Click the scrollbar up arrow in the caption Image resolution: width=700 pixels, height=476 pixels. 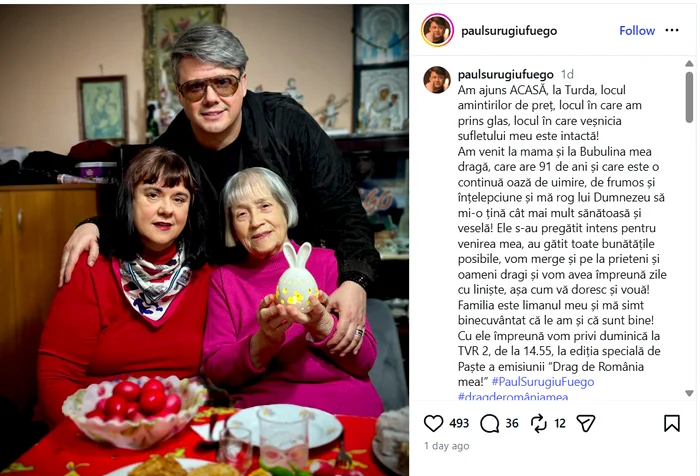click(689, 64)
